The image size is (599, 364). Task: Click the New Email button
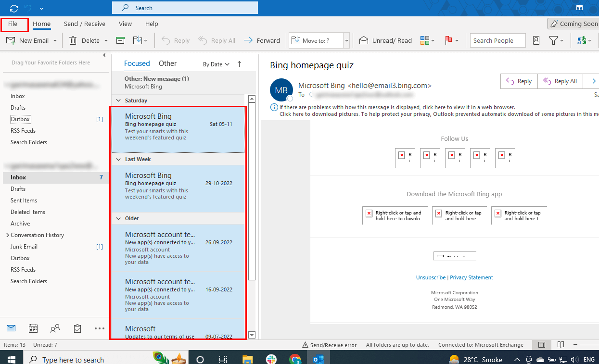pos(27,40)
